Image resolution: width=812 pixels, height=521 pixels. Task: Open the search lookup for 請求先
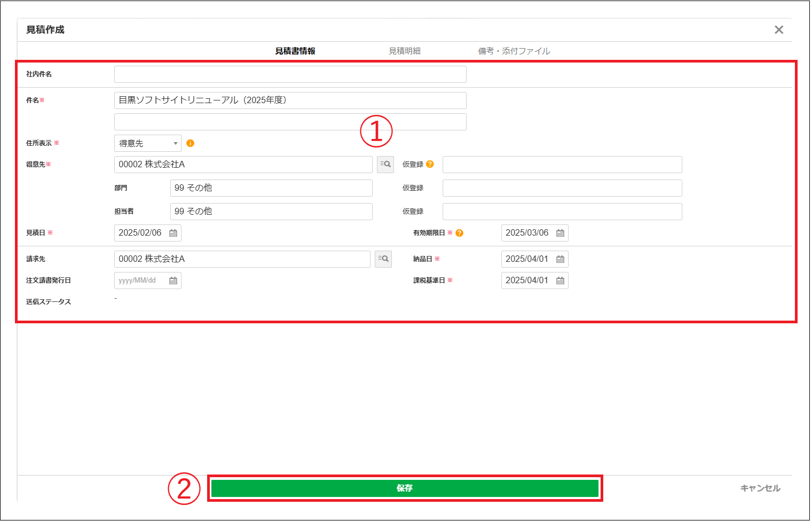pos(383,259)
